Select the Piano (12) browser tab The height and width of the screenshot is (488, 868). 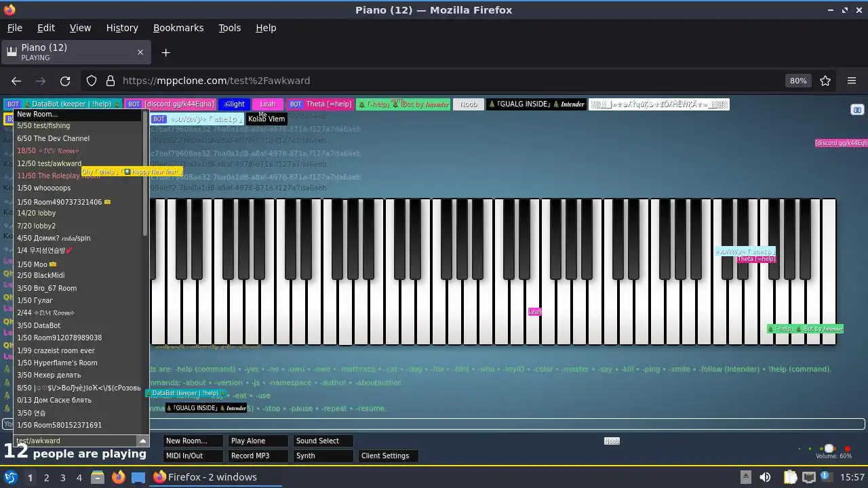75,52
